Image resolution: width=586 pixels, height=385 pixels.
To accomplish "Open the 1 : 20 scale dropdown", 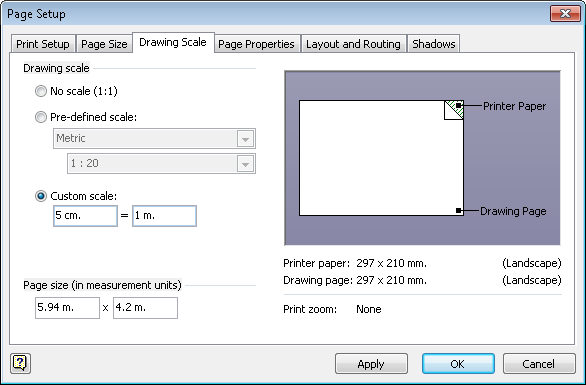I will tap(161, 164).
